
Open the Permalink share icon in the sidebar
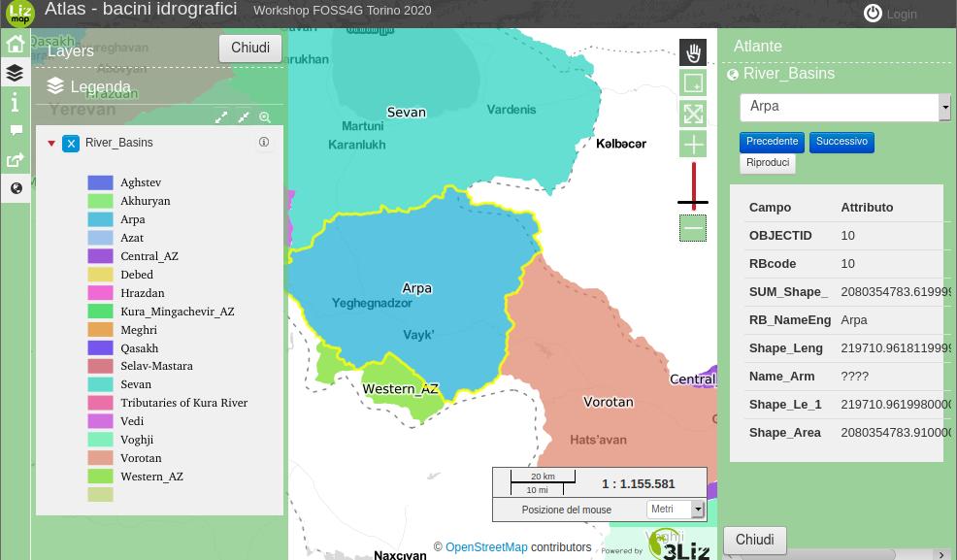[x=16, y=160]
